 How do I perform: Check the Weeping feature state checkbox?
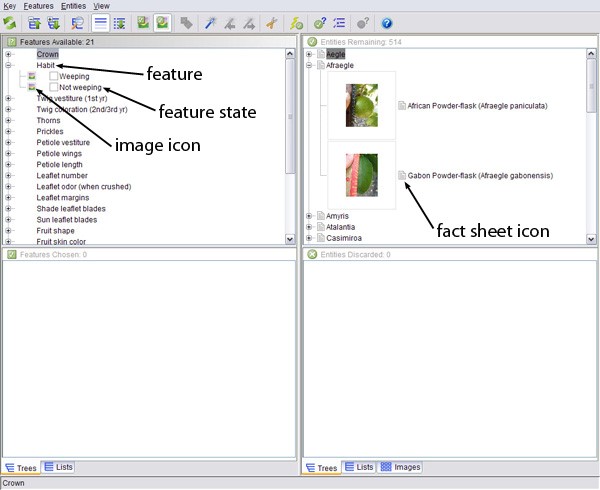click(54, 76)
